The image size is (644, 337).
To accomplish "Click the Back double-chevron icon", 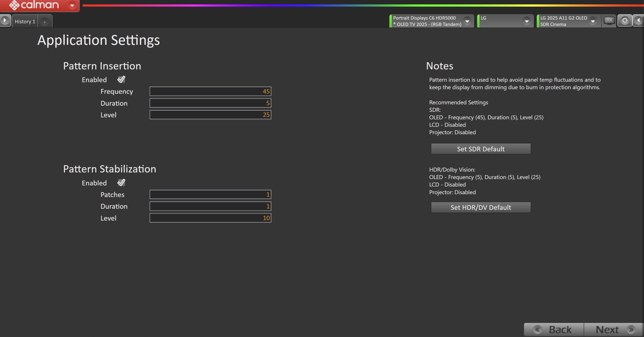I will point(538,329).
